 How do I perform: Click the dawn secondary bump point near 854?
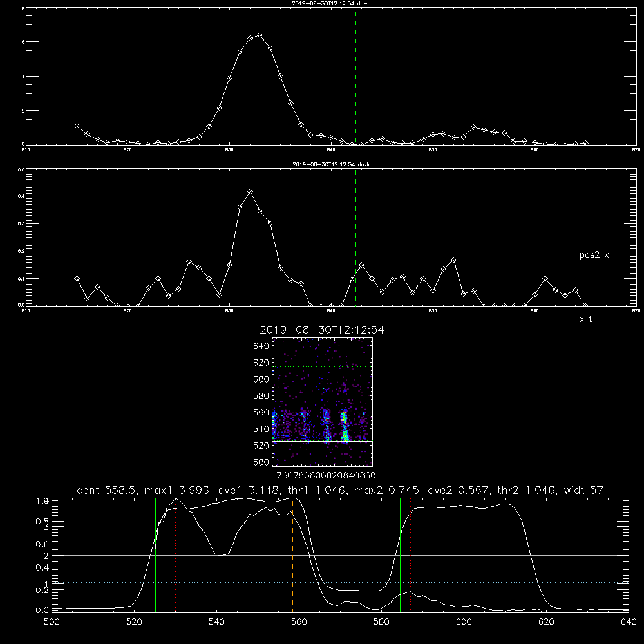[x=473, y=128]
